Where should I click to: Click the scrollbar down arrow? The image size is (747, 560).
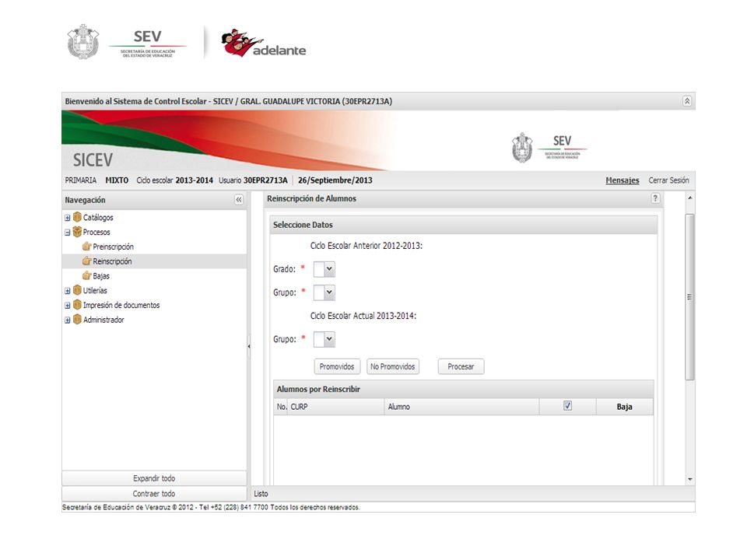(690, 479)
